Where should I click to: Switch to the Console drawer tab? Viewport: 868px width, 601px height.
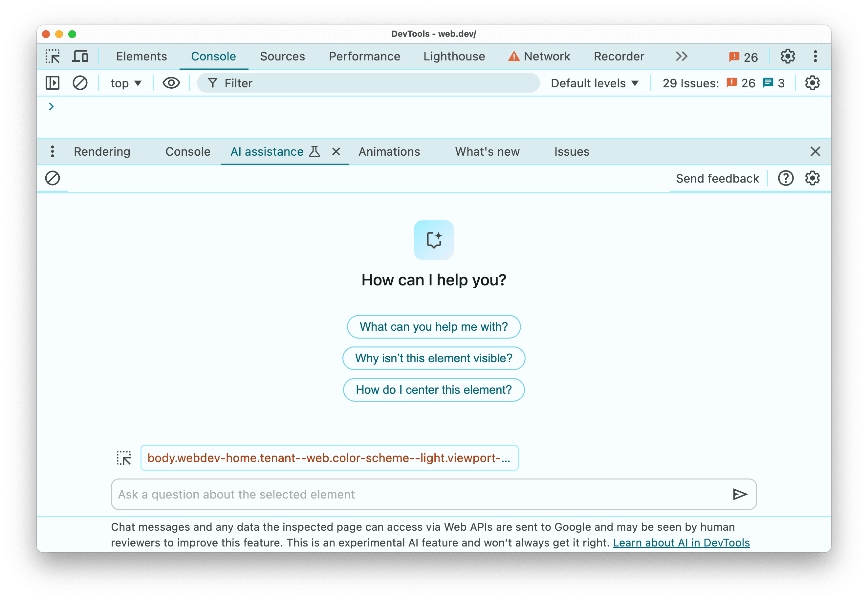pyautogui.click(x=188, y=152)
